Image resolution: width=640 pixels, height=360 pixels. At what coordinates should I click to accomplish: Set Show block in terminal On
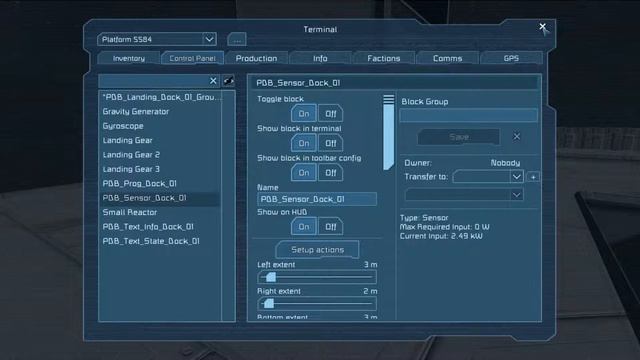coord(304,143)
